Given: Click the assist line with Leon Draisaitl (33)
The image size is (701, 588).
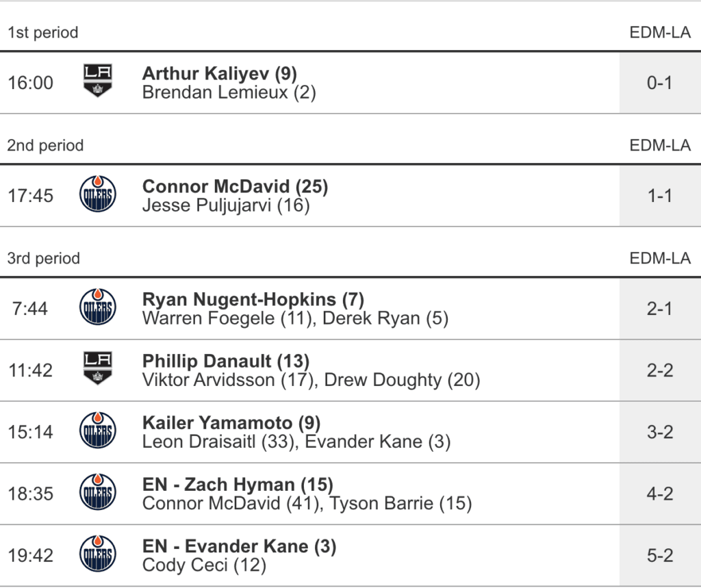Looking at the screenshot, I should tap(296, 442).
